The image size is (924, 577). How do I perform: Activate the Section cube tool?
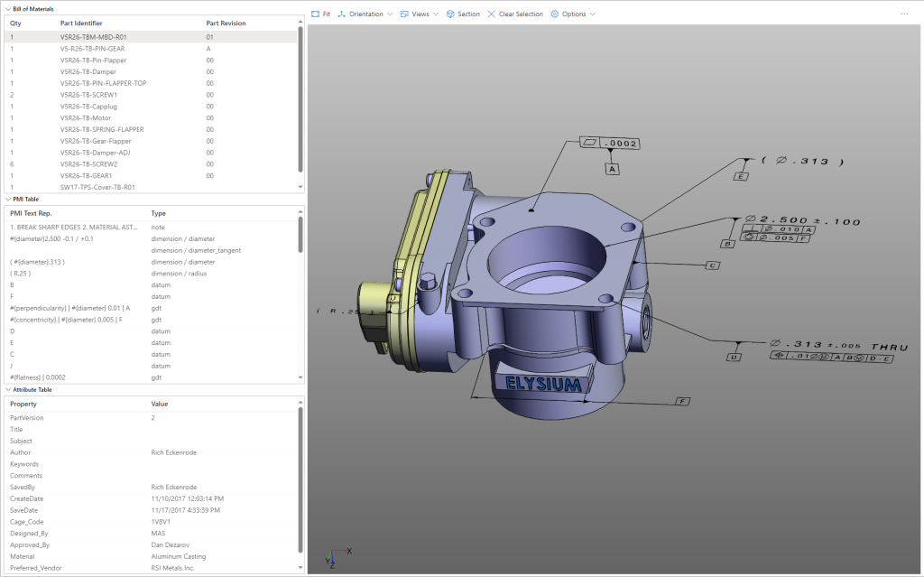[x=450, y=14]
